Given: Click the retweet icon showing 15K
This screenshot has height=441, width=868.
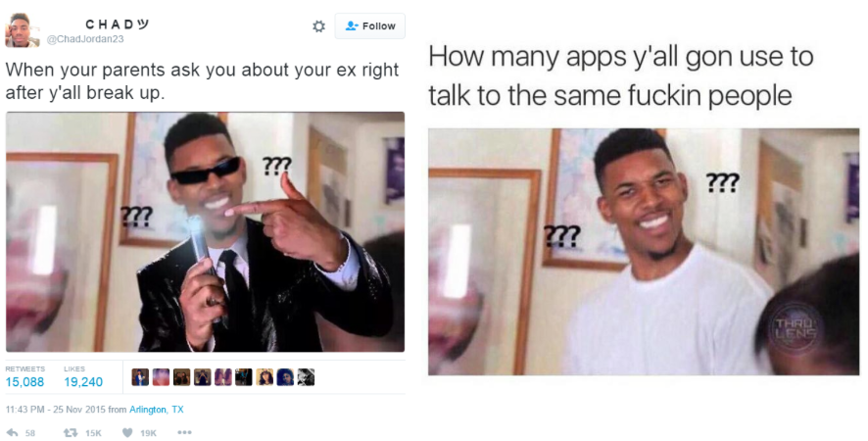Looking at the screenshot, I should pyautogui.click(x=71, y=433).
